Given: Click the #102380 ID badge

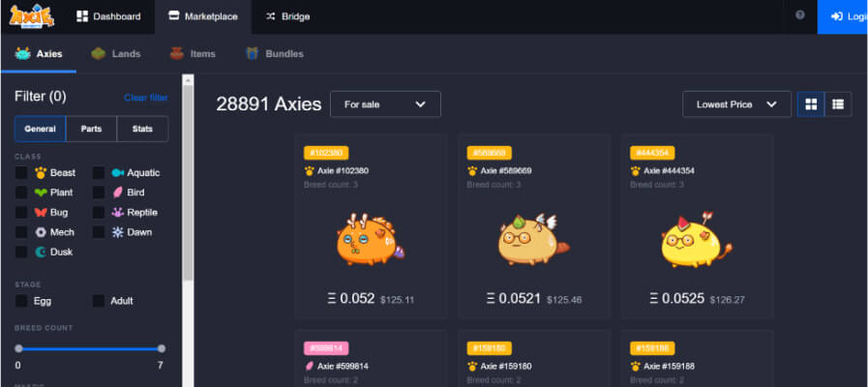Looking at the screenshot, I should coord(326,154).
